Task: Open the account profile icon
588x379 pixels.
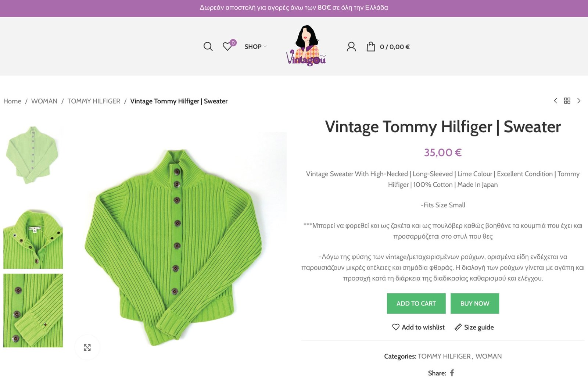Action: tap(351, 47)
